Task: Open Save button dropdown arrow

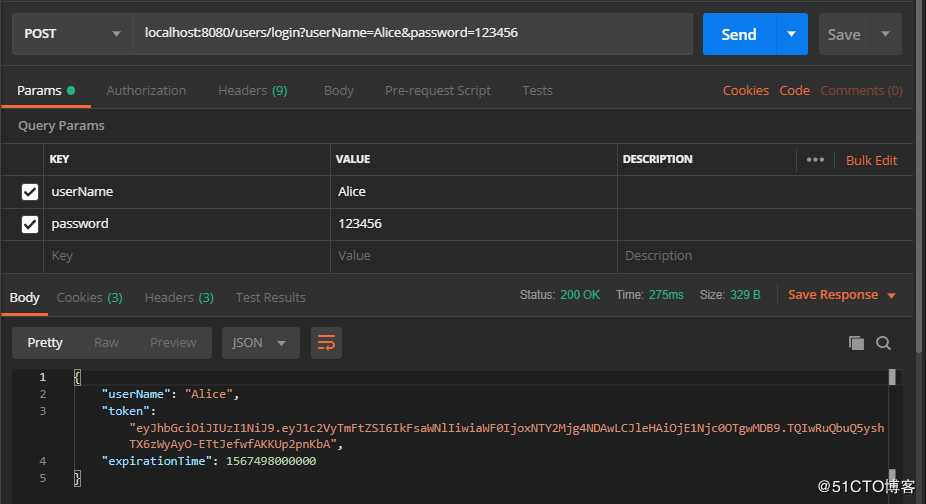Action: [885, 34]
